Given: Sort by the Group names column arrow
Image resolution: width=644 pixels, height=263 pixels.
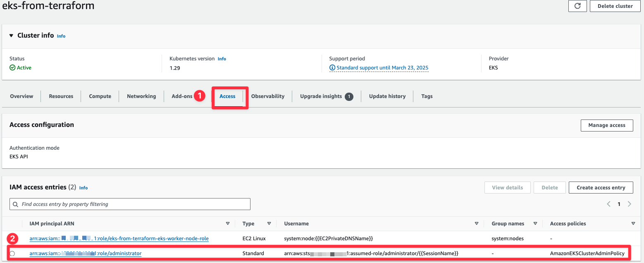Looking at the screenshot, I should [x=535, y=224].
